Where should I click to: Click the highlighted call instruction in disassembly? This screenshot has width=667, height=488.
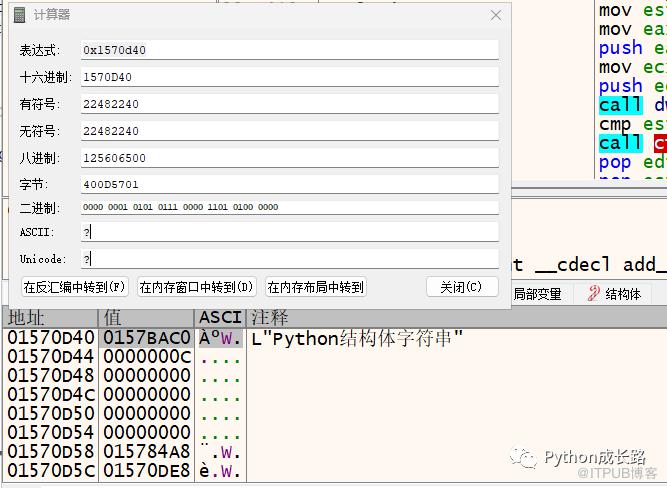click(x=620, y=105)
